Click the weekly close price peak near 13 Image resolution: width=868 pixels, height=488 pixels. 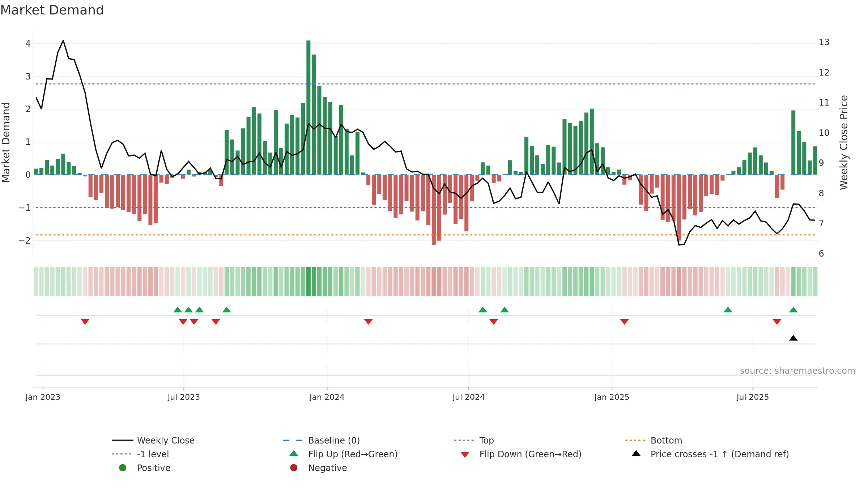coord(63,41)
